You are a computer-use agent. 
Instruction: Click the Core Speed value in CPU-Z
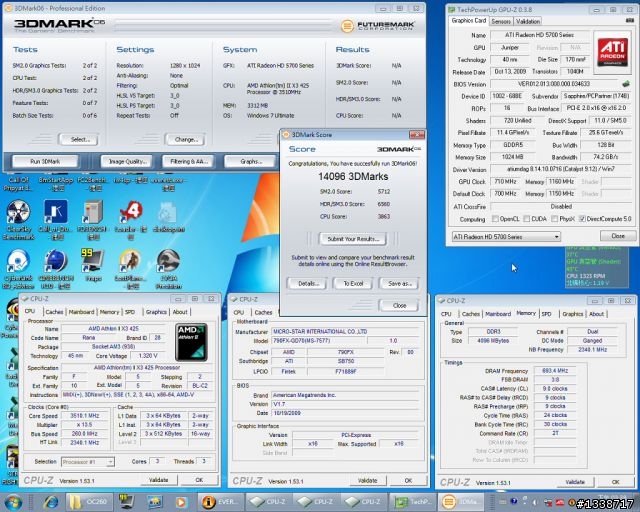pyautogui.click(x=85, y=416)
